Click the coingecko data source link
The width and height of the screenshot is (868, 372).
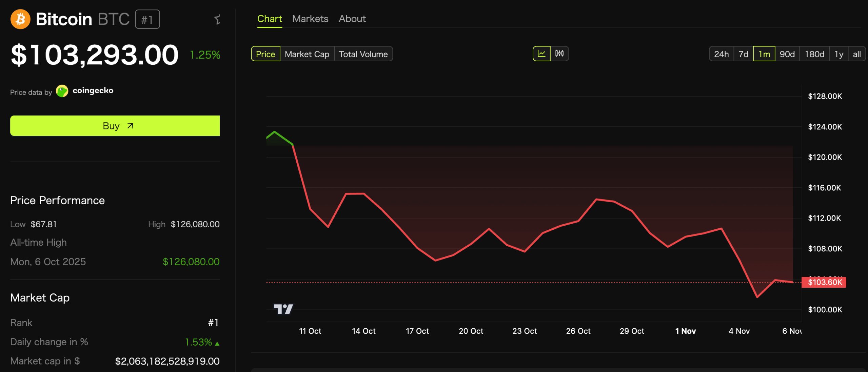(93, 90)
